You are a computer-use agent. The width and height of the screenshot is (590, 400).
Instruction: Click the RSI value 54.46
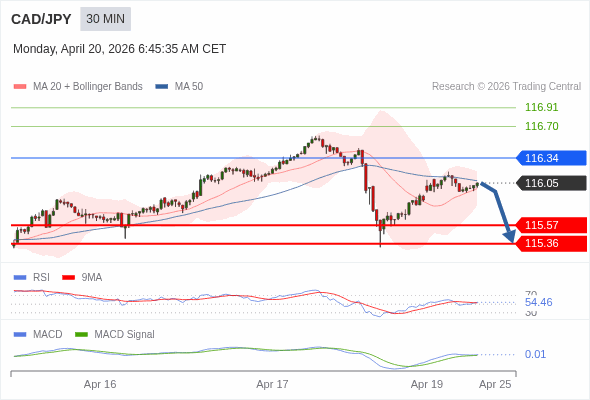pyautogui.click(x=538, y=302)
